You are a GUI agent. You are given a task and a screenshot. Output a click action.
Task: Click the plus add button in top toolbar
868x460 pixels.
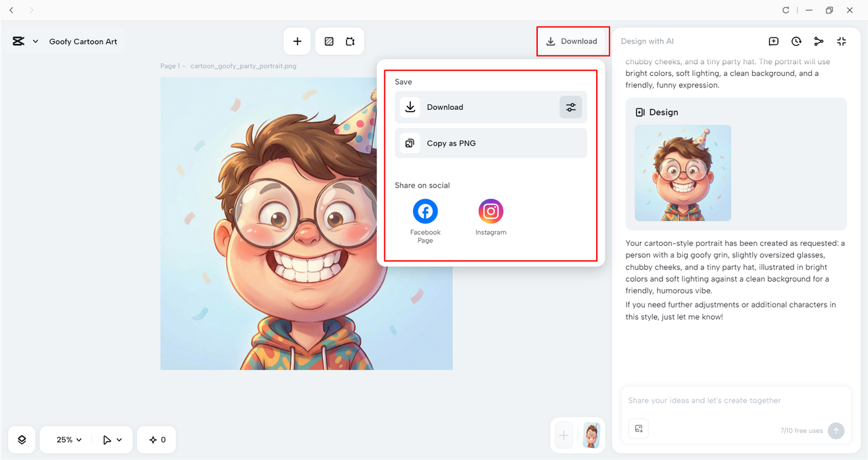pos(297,41)
